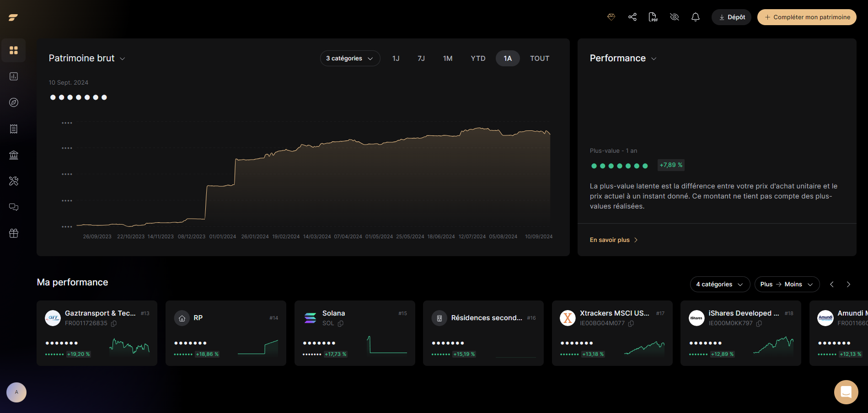Viewport: 868px width, 413px height.
Task: Open the Solana asset card title
Action: point(333,313)
